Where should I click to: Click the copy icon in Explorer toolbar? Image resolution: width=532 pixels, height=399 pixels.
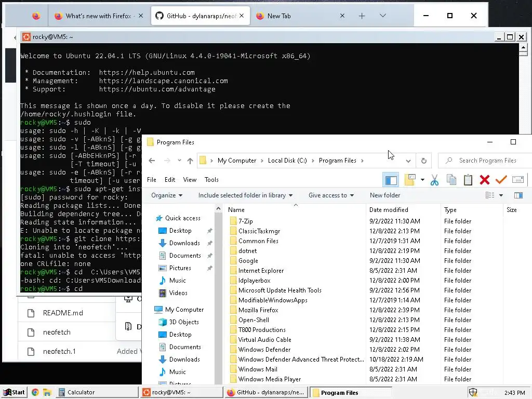pyautogui.click(x=451, y=180)
